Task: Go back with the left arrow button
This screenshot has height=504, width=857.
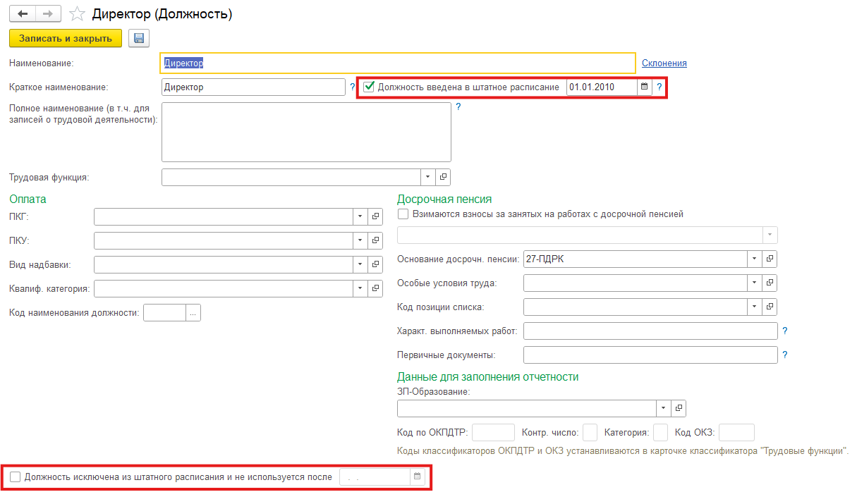Action: click(x=22, y=14)
